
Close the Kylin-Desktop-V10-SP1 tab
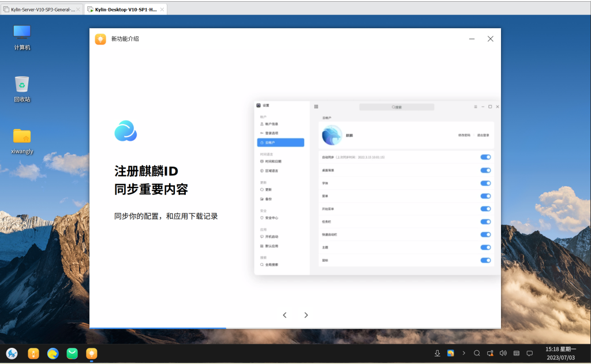pos(162,9)
